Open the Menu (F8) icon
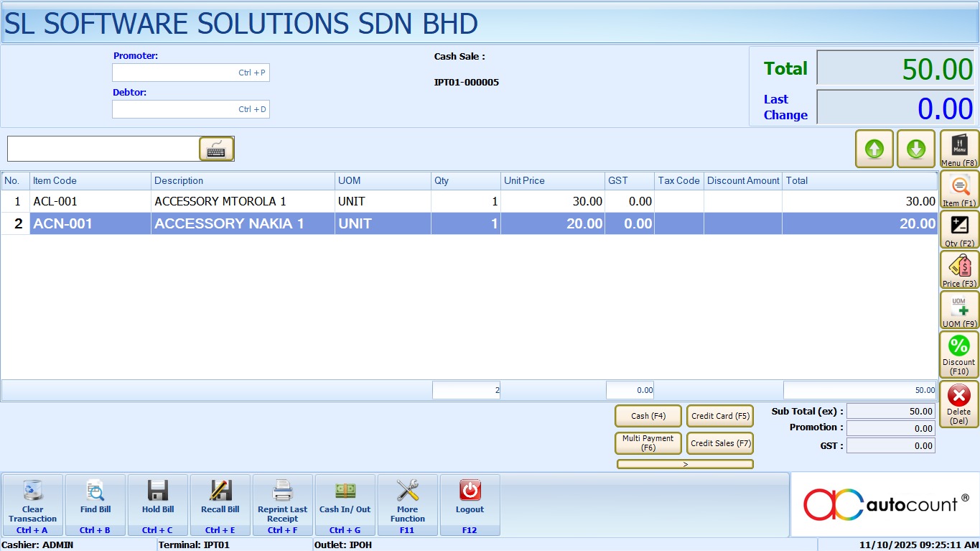 click(x=959, y=149)
